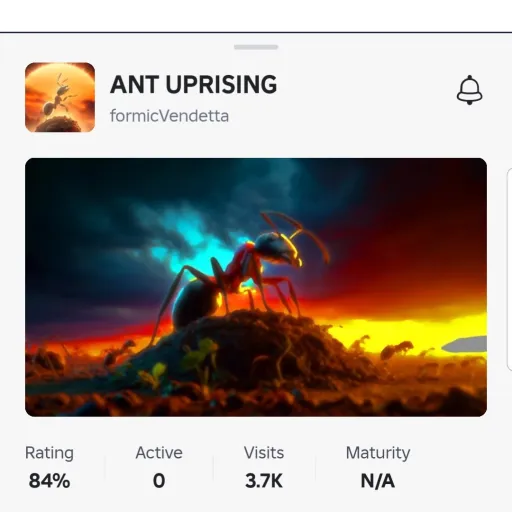Tap the Active label

[x=159, y=453]
